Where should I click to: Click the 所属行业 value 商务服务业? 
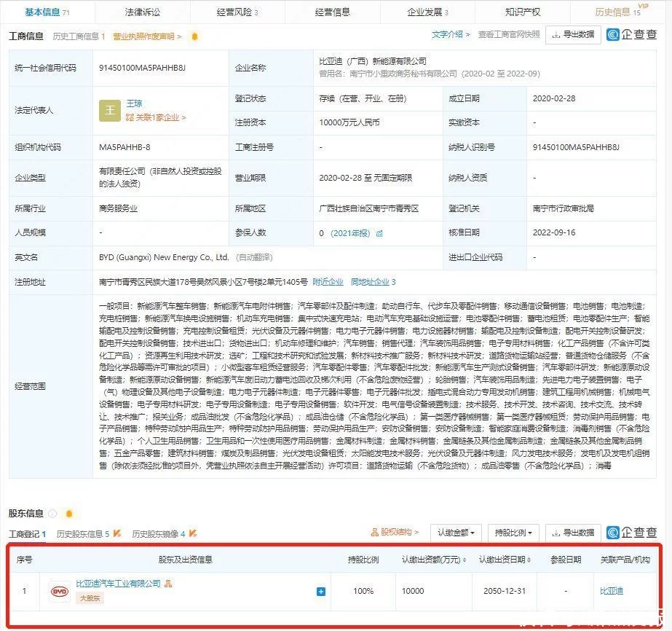coord(118,208)
